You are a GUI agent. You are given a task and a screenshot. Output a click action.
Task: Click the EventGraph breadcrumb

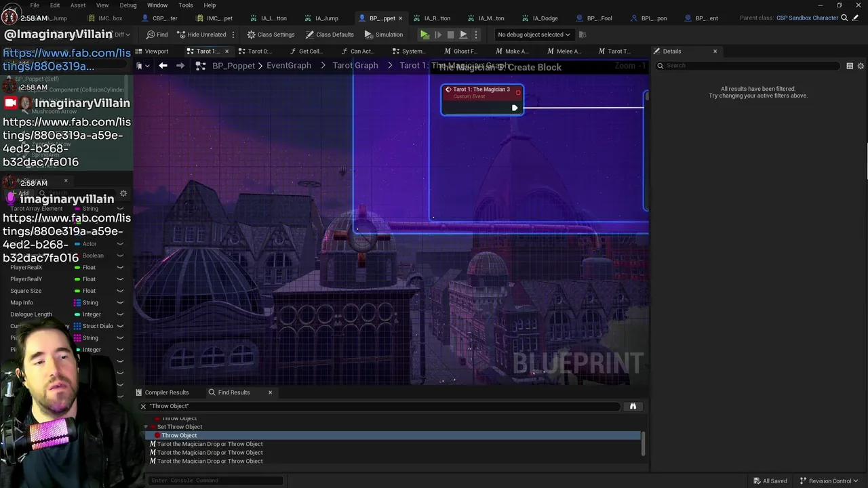(x=289, y=66)
